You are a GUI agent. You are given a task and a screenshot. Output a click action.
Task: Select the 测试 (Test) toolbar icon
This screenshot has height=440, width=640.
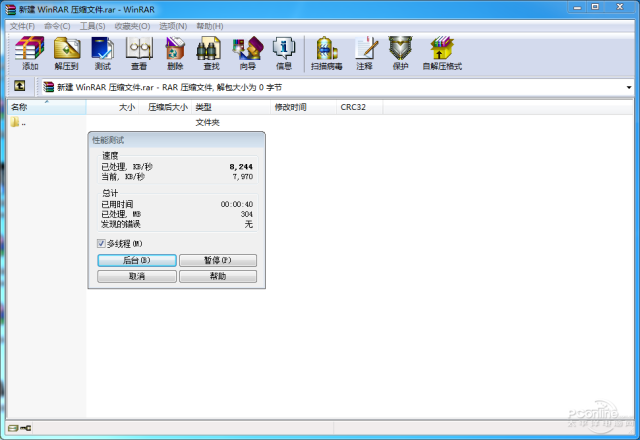[102, 52]
